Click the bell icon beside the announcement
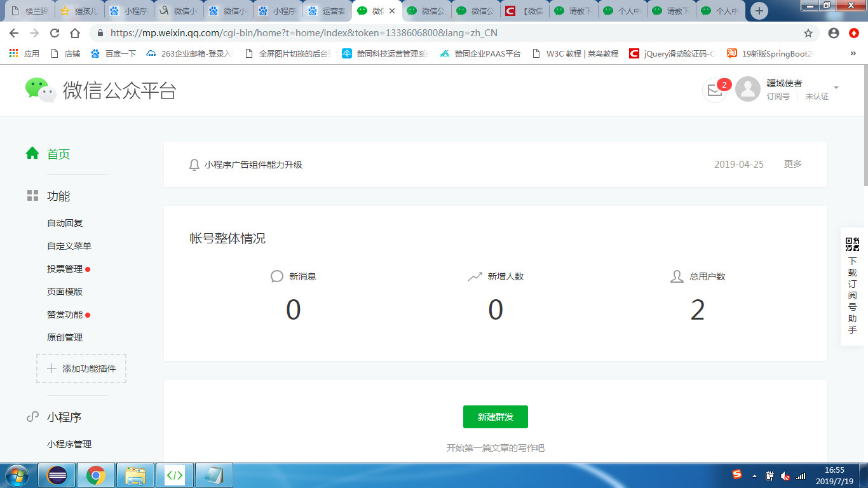Screen dimensions: 868x488 [194, 165]
